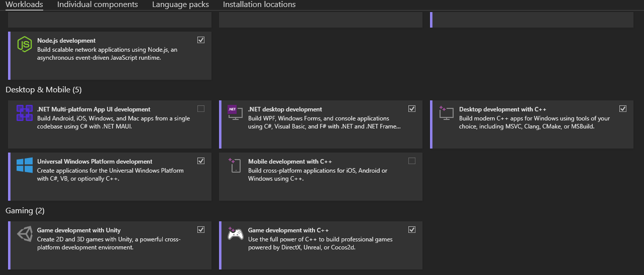This screenshot has height=275, width=644.
Task: Switch to the Individual components tab
Action: tap(97, 5)
